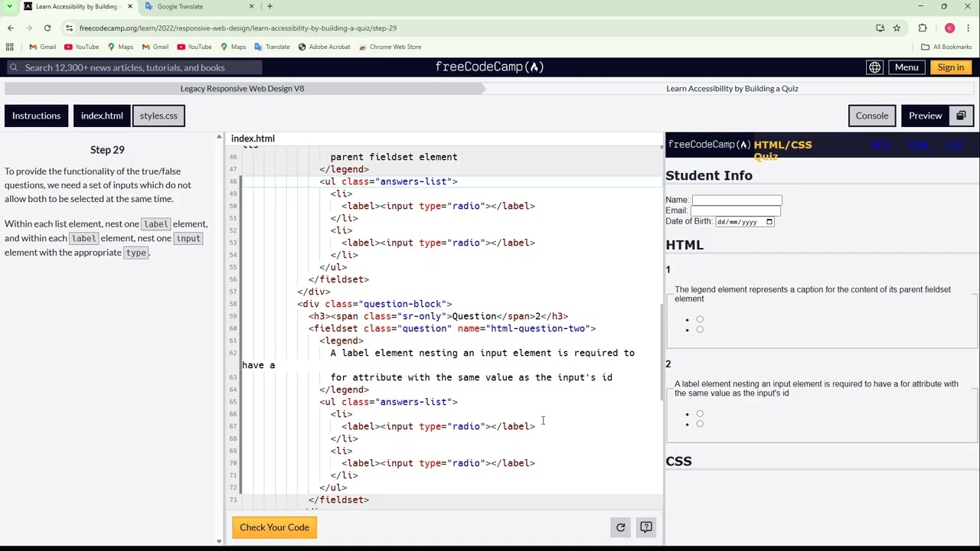Open the Chrome three-dot menu
The image size is (980, 551).
click(x=969, y=28)
